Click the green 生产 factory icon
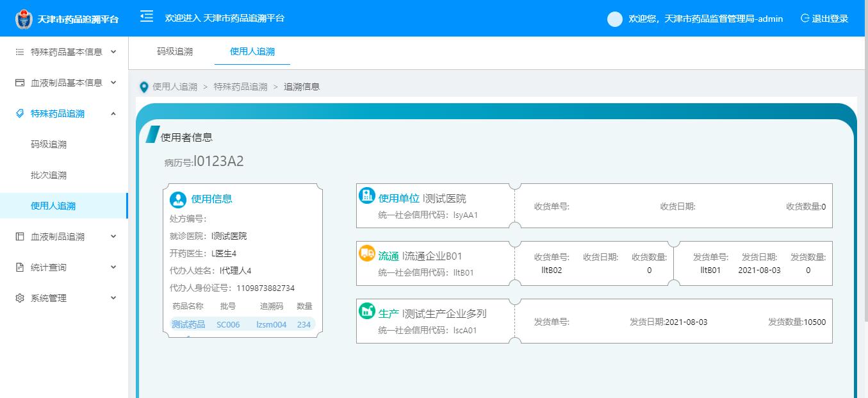The width and height of the screenshot is (868, 398). (x=366, y=311)
